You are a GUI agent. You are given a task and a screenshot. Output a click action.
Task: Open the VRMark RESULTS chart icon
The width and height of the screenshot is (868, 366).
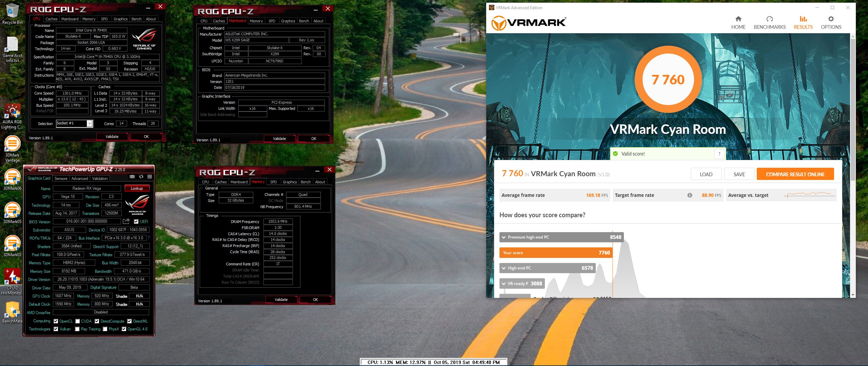coord(803,19)
